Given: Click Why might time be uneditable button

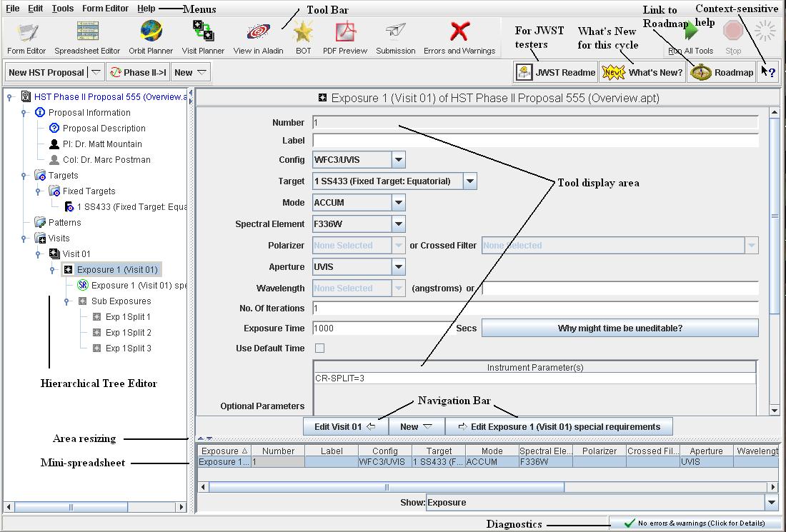Looking at the screenshot, I should pos(620,327).
